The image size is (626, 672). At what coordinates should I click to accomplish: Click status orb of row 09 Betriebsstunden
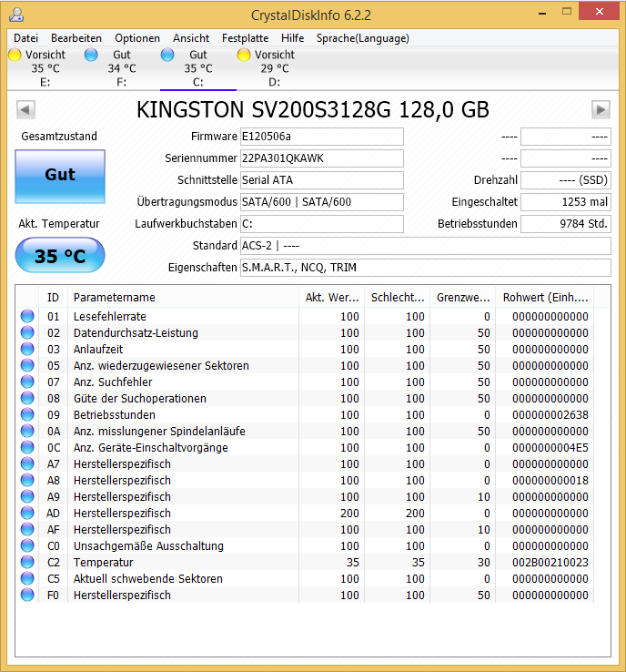[27, 414]
